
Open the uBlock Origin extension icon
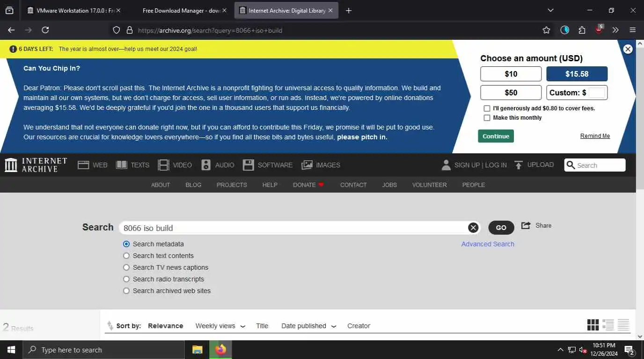(599, 30)
